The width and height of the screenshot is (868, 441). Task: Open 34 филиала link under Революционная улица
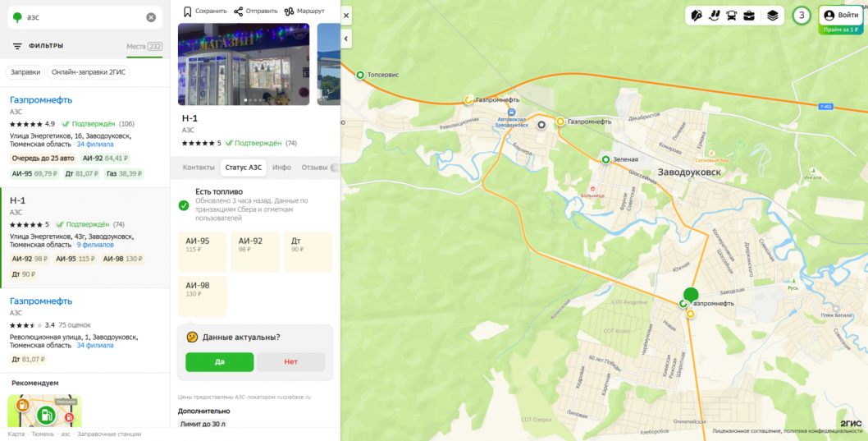(x=95, y=345)
